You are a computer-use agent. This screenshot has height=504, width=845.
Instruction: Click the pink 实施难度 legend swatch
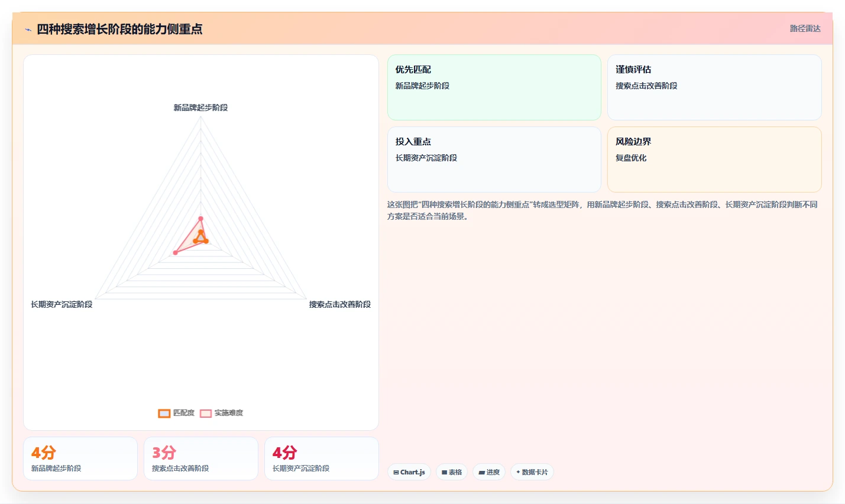[206, 414]
